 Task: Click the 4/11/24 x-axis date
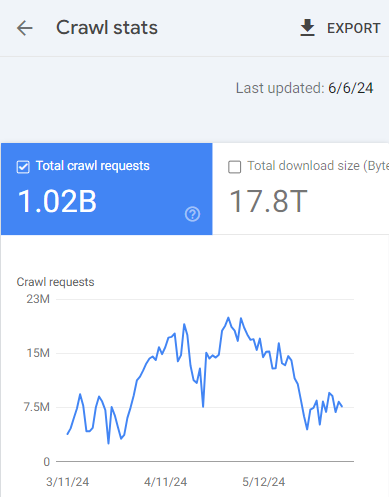166,482
